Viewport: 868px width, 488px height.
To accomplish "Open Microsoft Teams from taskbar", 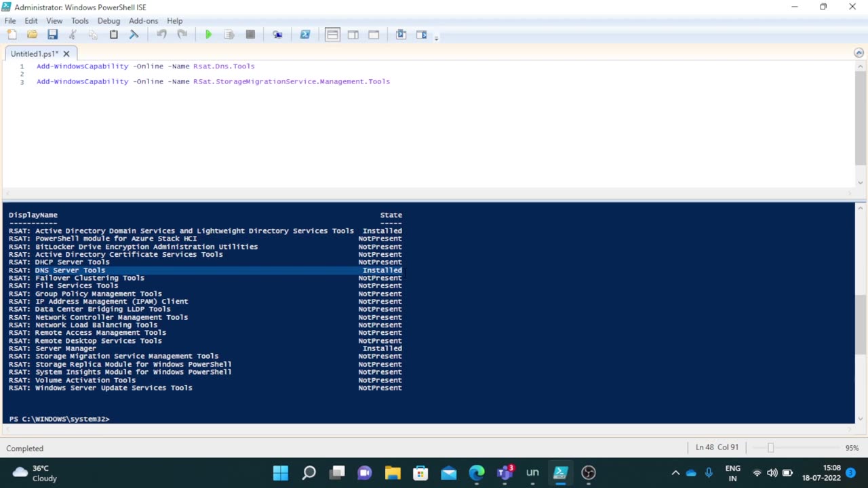I will [505, 472].
